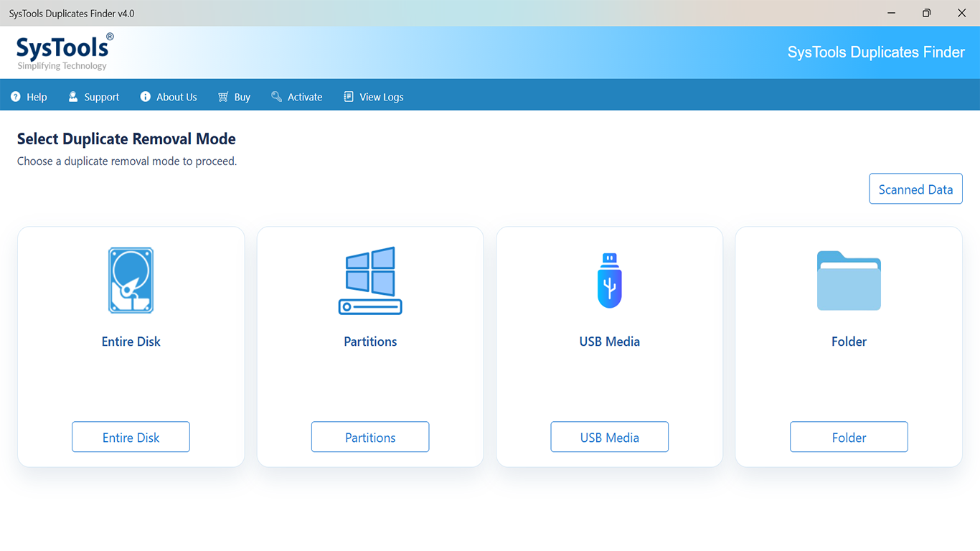980x551 pixels.
Task: Close the SysTools Duplicates Finder window
Action: [962, 13]
